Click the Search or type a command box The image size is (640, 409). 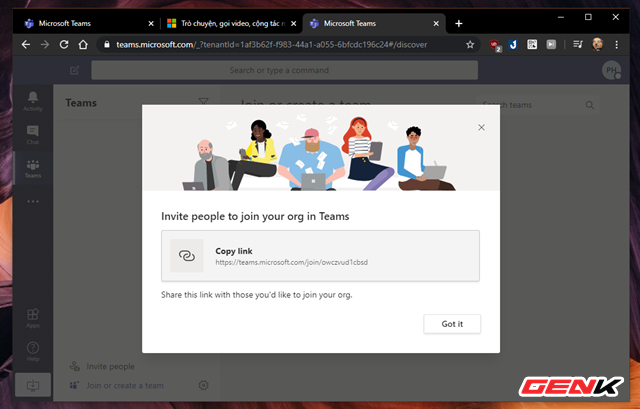(284, 70)
